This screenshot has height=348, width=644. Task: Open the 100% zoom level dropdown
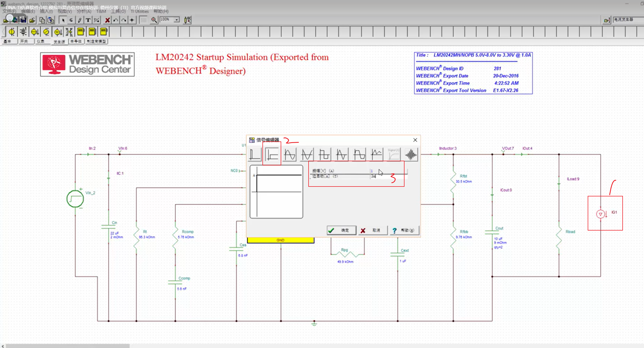click(x=177, y=20)
